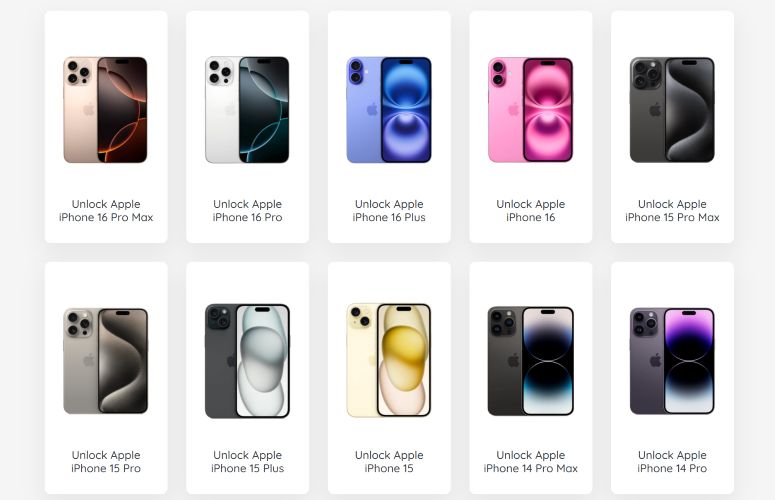This screenshot has width=775, height=500.
Task: Open the black iPhone 15 Plus picture
Action: coord(247,361)
